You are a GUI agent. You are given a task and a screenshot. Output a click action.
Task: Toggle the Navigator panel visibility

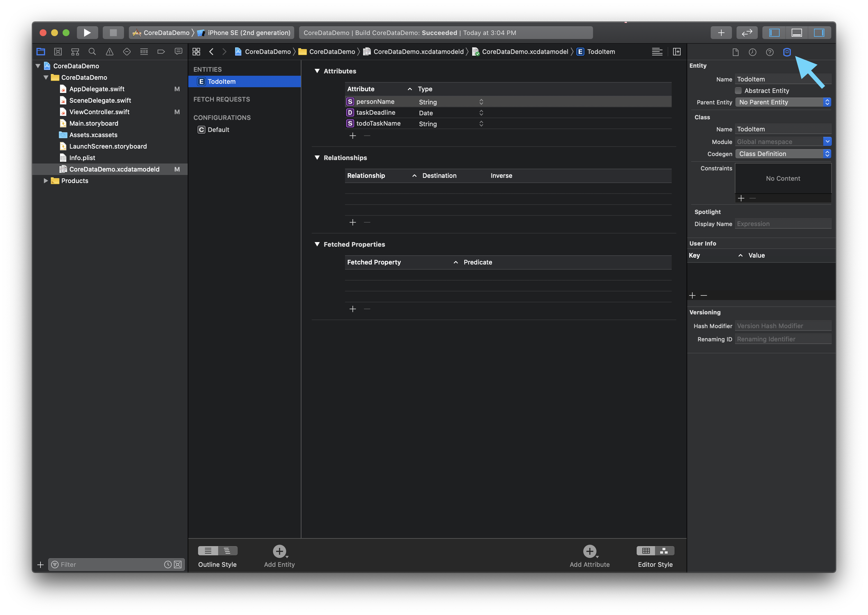click(x=774, y=33)
